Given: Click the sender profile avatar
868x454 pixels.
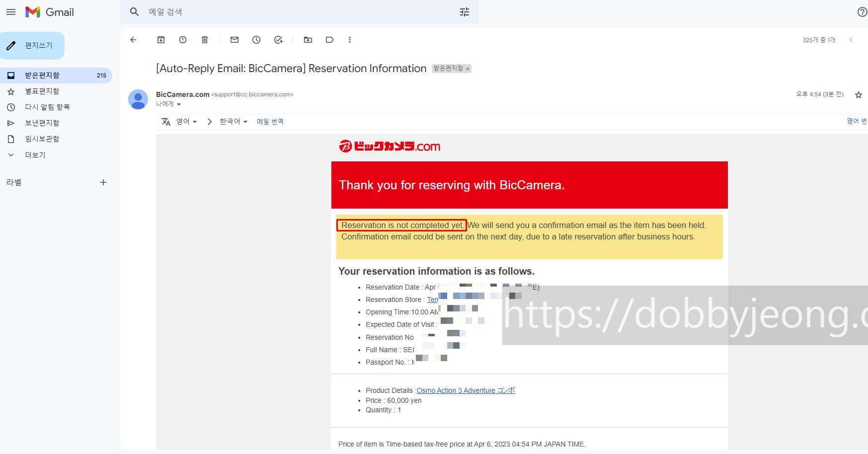Looking at the screenshot, I should (138, 99).
